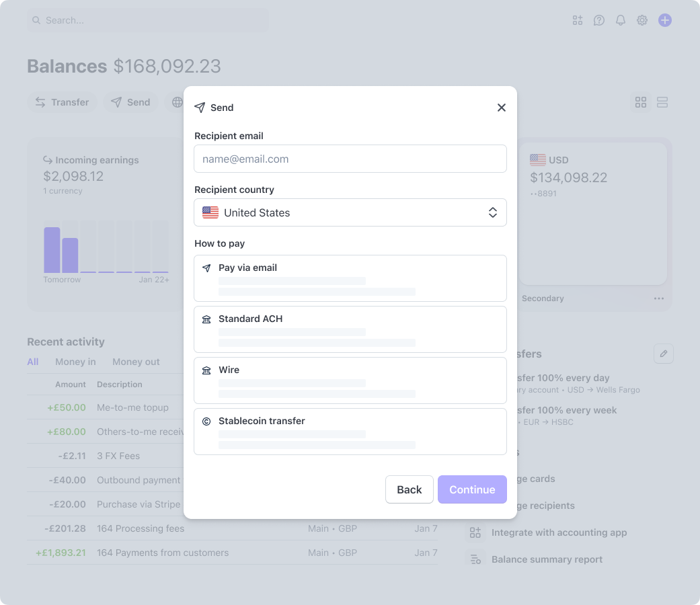Click the Amount column header
Image resolution: width=700 pixels, height=605 pixels.
[71, 384]
